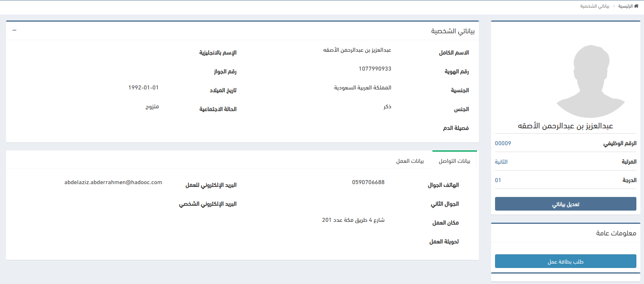Screen dimensions: 644x284
Task: Click the معلومات عامة panel heading
Action: point(616,233)
